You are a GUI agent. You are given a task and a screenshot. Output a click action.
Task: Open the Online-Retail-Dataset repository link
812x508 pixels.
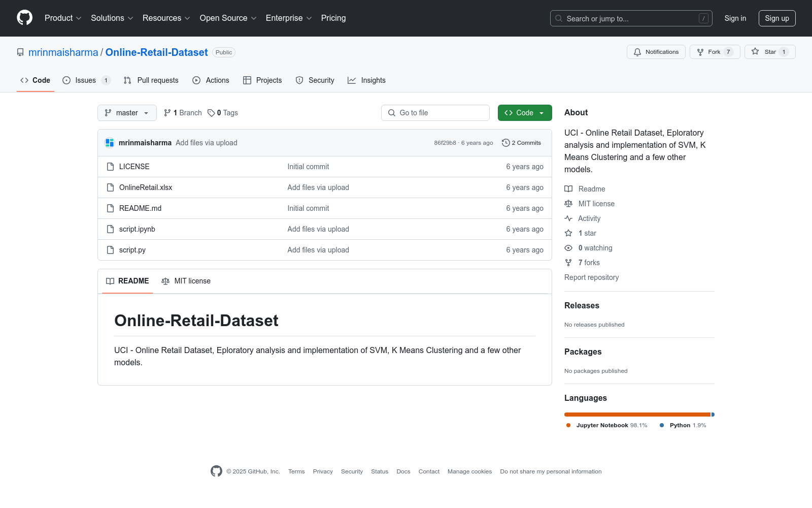pyautogui.click(x=157, y=52)
